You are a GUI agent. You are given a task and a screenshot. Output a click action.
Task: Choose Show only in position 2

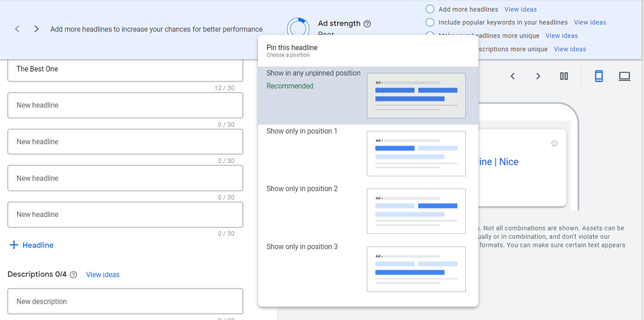[302, 189]
